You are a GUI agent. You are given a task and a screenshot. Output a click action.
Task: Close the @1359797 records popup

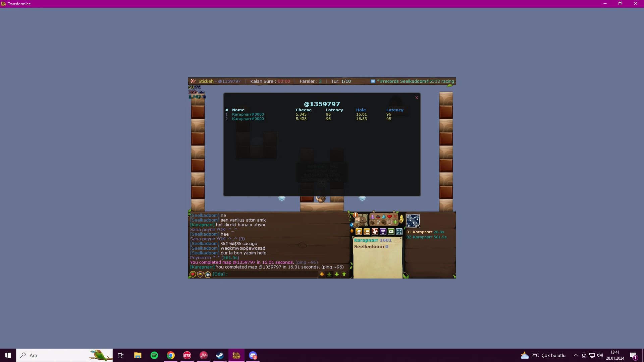417,98
